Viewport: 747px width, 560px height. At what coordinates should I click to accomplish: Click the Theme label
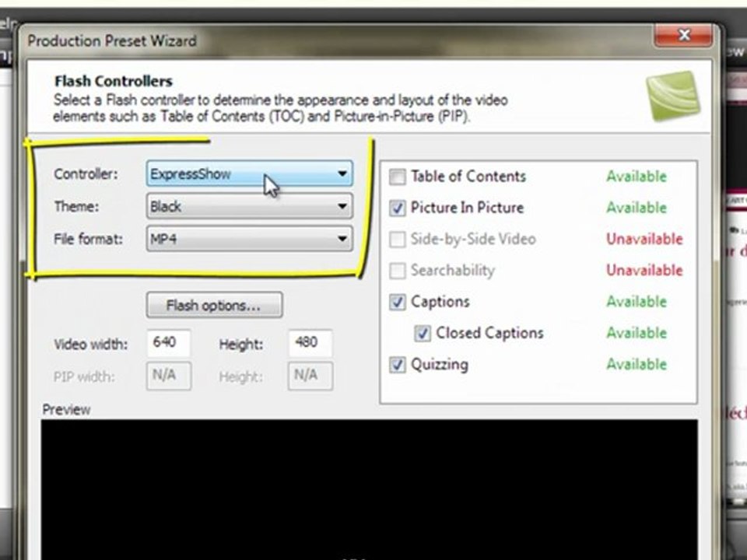coord(76,207)
